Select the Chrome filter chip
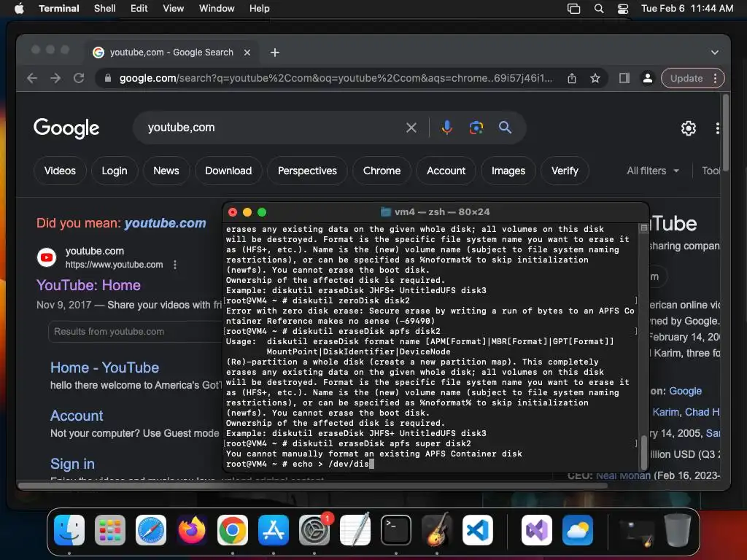This screenshot has width=747, height=560. [x=382, y=171]
